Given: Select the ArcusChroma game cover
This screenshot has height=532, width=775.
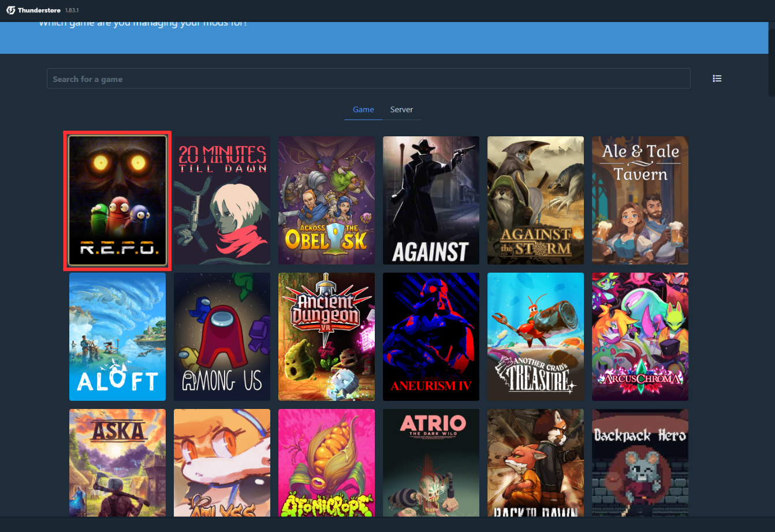Looking at the screenshot, I should click(640, 337).
